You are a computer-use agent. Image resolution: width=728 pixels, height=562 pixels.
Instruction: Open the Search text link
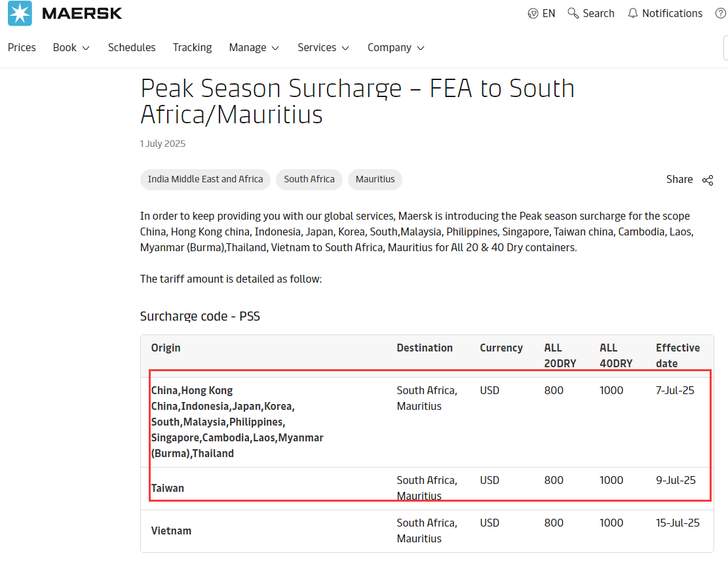[x=598, y=14]
